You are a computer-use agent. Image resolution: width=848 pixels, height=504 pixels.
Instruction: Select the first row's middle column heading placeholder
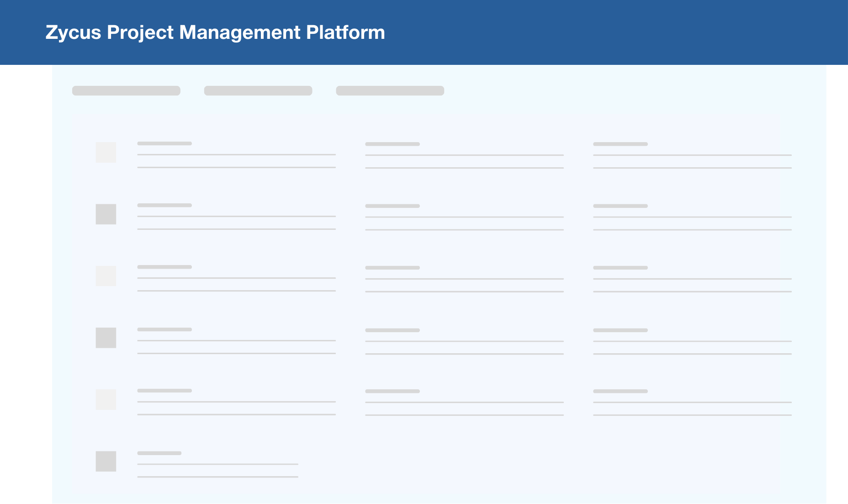392,144
